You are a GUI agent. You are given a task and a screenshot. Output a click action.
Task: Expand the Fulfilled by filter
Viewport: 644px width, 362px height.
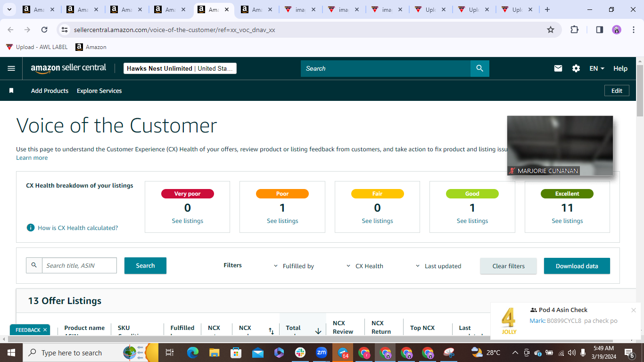294,266
